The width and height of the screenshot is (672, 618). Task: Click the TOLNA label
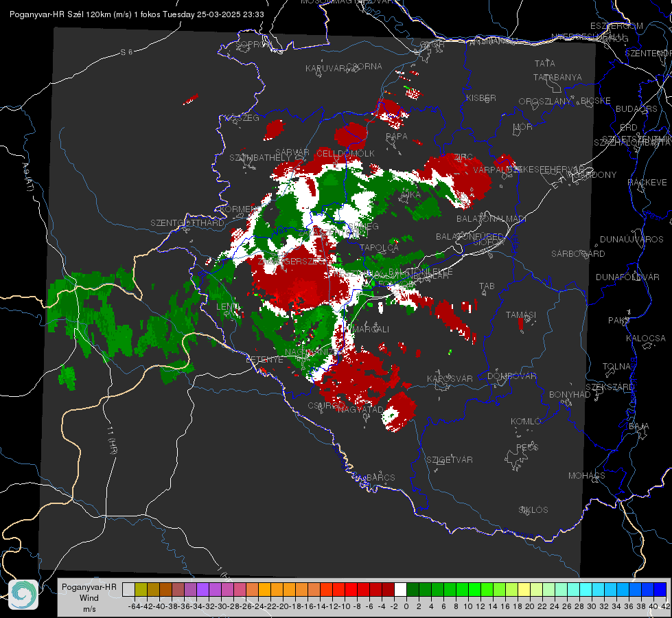[x=616, y=367]
